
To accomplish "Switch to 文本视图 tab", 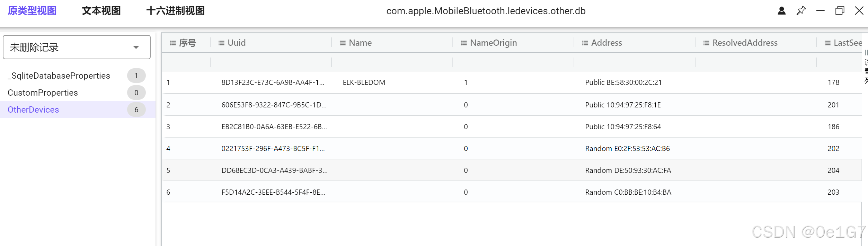I will point(101,11).
